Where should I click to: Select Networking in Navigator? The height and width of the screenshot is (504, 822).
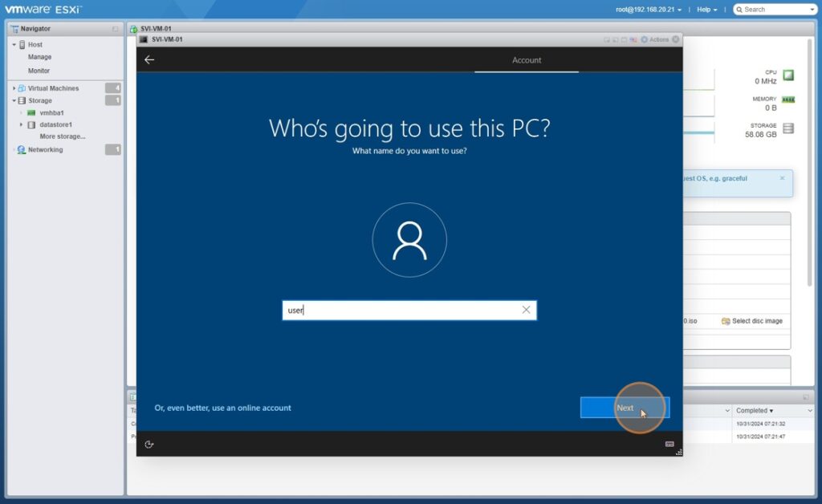(46, 150)
